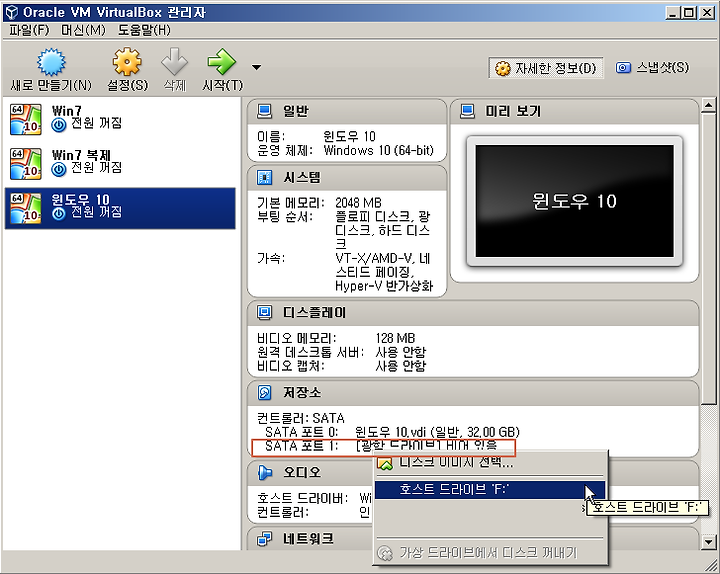Click the 새로 만들기(N) toolbar icon
720x574 pixels.
click(x=51, y=62)
